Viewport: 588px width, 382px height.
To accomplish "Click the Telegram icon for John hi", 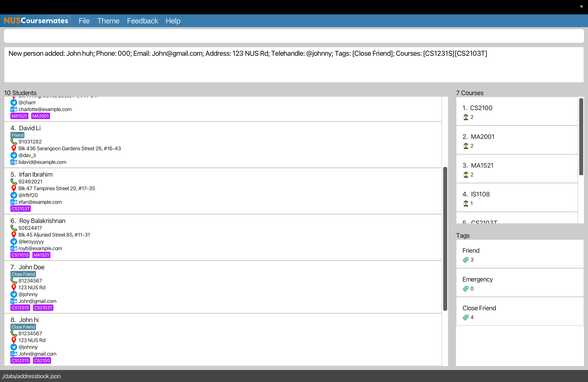I will tap(14, 347).
